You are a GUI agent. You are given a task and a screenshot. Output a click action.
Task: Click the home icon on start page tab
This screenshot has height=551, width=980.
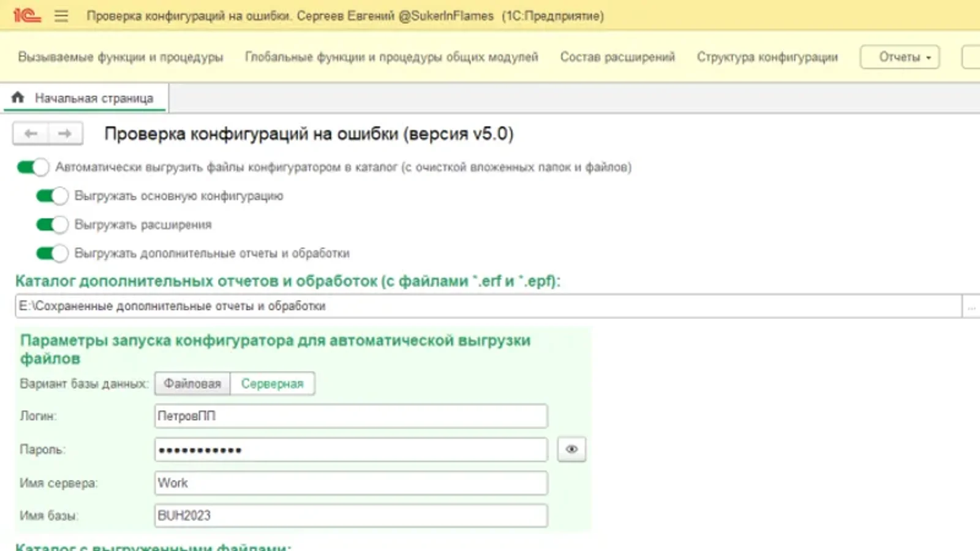click(18, 97)
